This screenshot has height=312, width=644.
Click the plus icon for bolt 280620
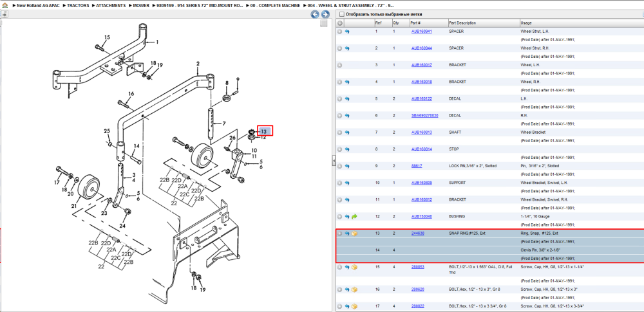pos(339,290)
